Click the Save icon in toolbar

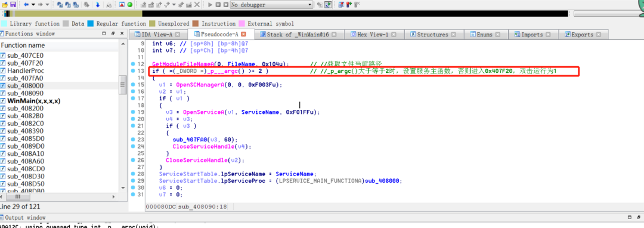coord(13,5)
